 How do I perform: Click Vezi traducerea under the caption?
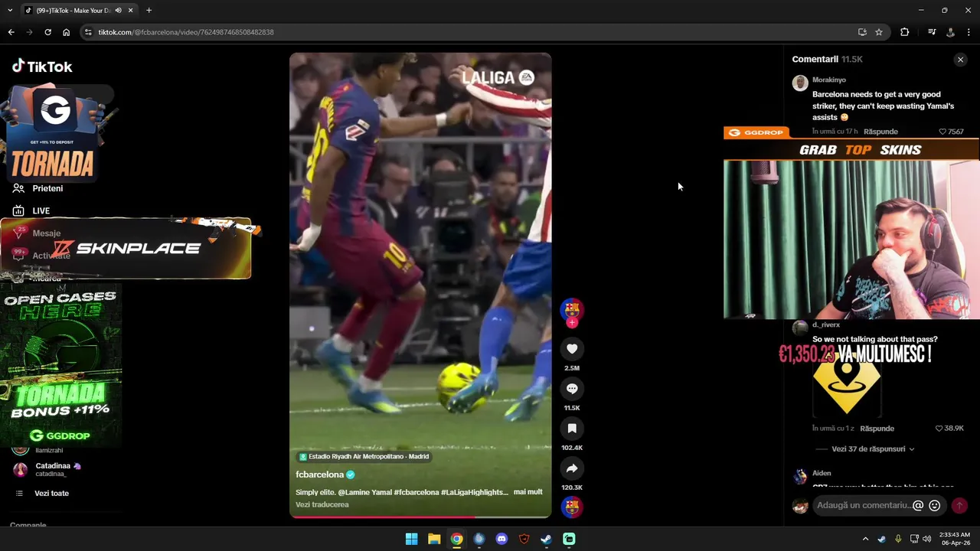(x=322, y=504)
